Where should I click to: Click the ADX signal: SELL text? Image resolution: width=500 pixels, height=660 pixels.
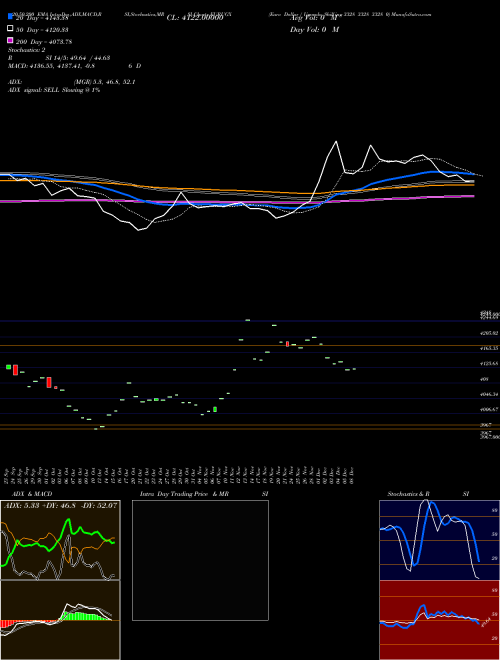(54, 90)
